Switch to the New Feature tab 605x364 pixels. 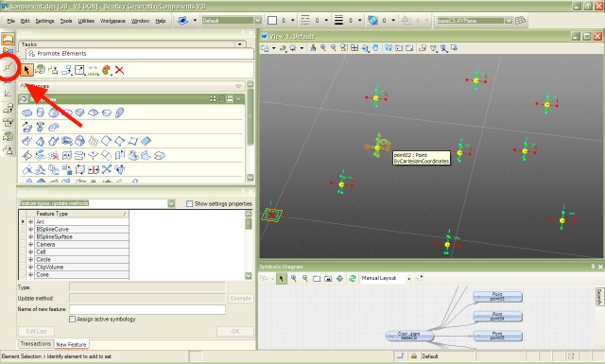pos(71,344)
